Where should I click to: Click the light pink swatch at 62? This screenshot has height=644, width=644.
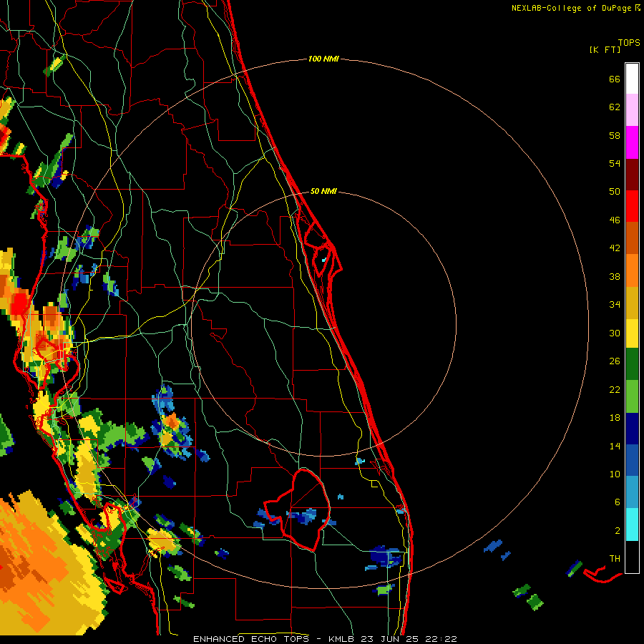point(632,109)
